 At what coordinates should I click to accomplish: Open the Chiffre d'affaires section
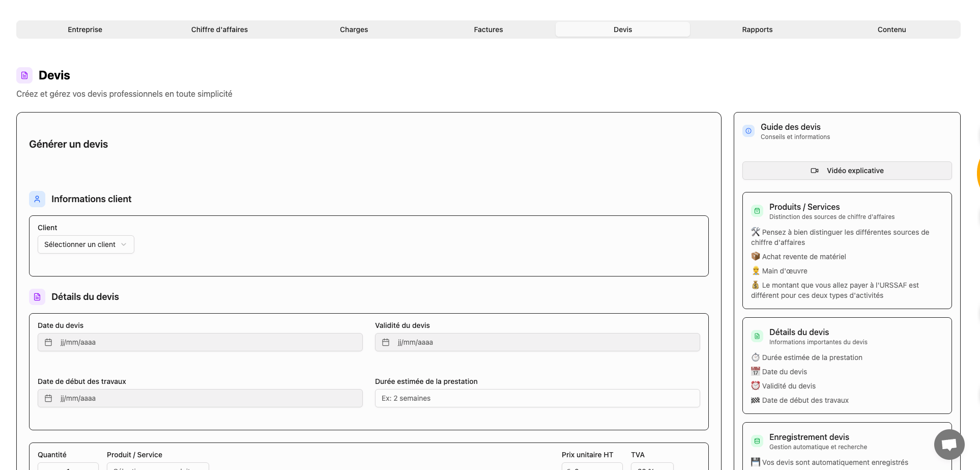[219, 29]
